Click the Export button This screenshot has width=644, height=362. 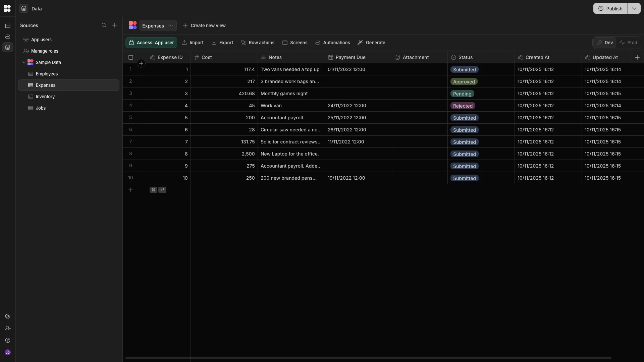pos(222,43)
